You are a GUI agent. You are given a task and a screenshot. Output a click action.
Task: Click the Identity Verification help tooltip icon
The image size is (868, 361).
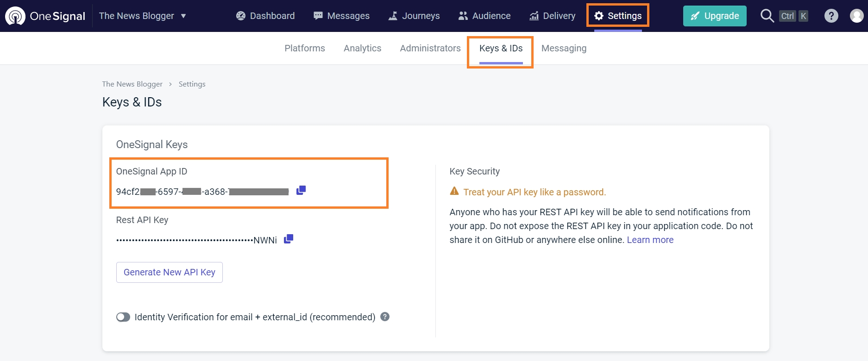pyautogui.click(x=385, y=317)
